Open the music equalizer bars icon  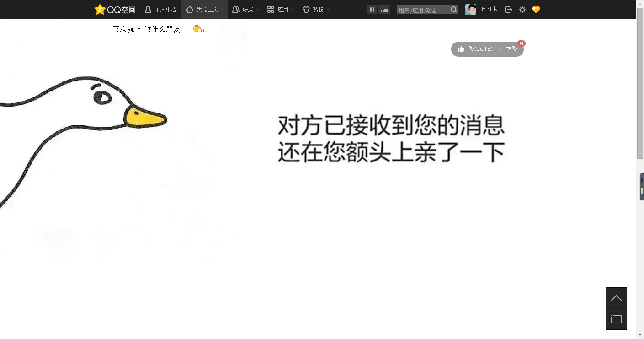384,10
